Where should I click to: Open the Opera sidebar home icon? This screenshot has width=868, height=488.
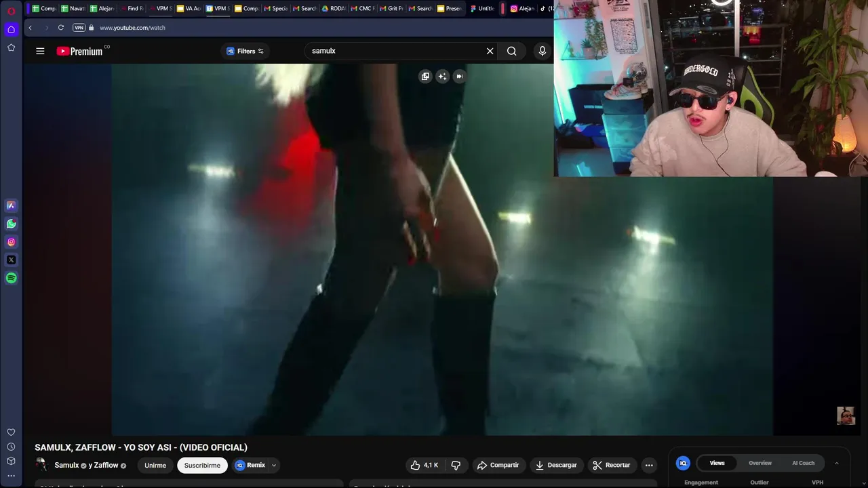12,29
